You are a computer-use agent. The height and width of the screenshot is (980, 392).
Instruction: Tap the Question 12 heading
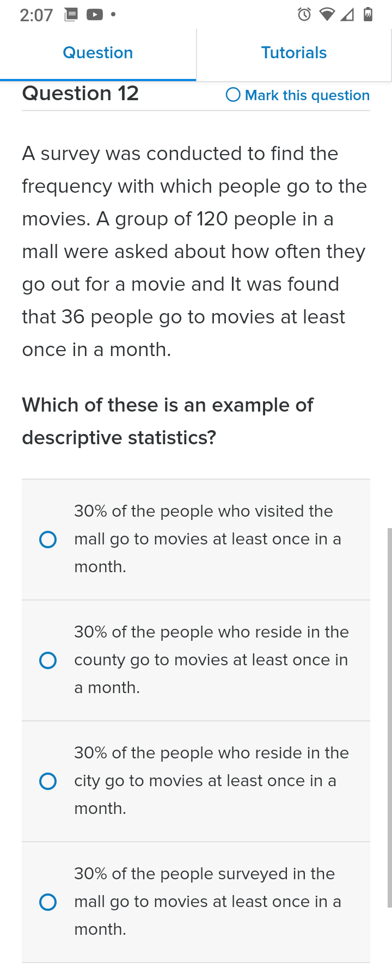(x=81, y=93)
